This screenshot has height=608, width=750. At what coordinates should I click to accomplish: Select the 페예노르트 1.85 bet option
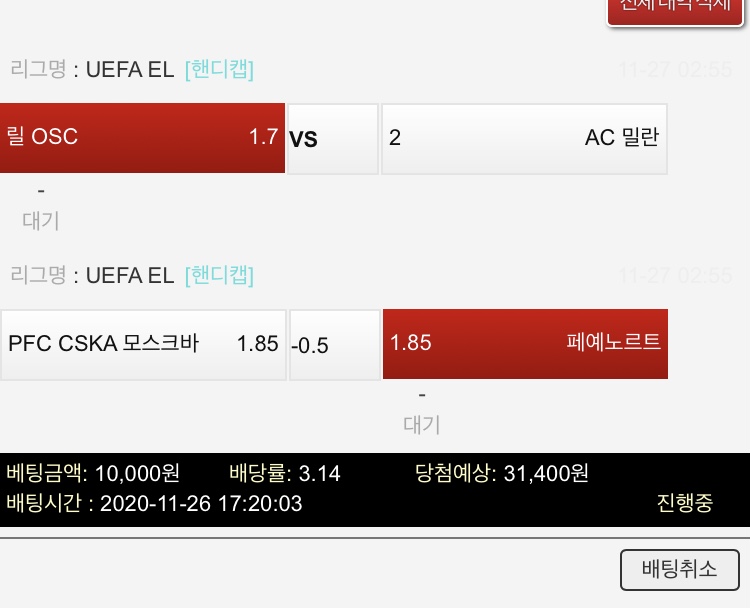click(x=524, y=344)
